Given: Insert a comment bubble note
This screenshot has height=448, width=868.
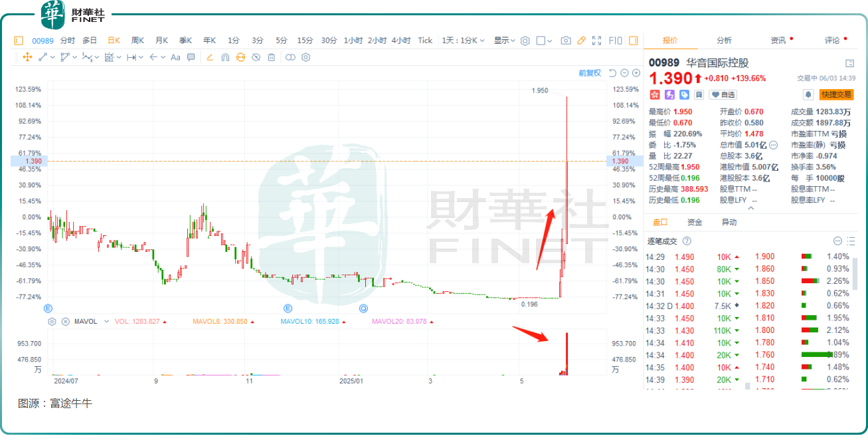Looking at the screenshot, I should point(191,57).
